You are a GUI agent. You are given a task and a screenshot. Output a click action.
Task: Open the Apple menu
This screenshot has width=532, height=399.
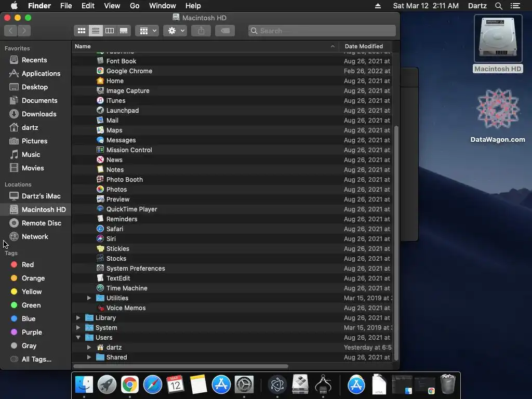(x=14, y=6)
